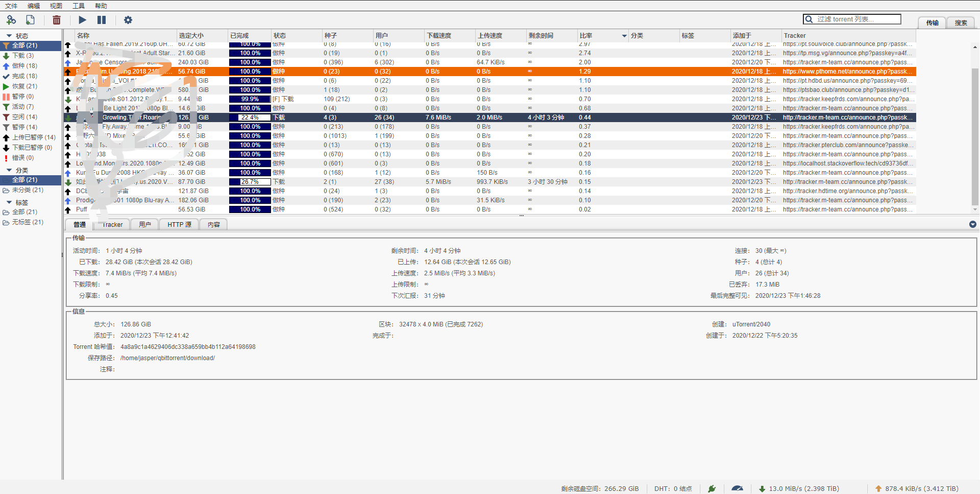This screenshot has width=980, height=494.
Task: Collapse the 标签 sidebar section
Action: (9, 202)
